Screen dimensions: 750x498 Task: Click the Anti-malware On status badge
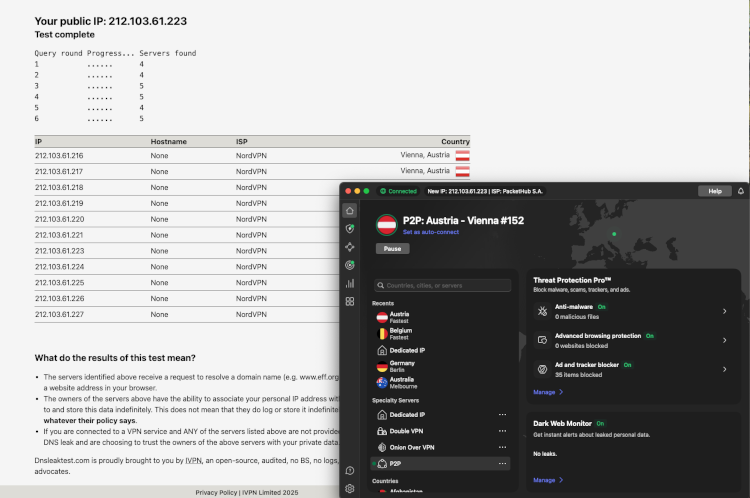pyautogui.click(x=602, y=307)
